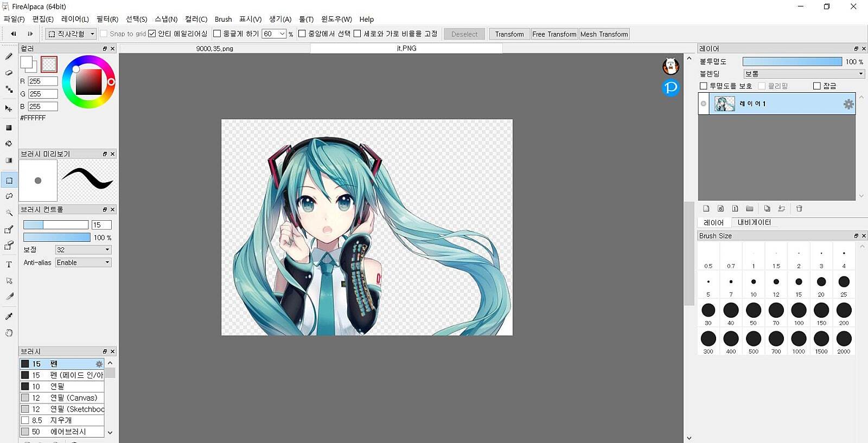Toggle the Snap to grid checkbox
This screenshot has width=868, height=443.
click(104, 34)
